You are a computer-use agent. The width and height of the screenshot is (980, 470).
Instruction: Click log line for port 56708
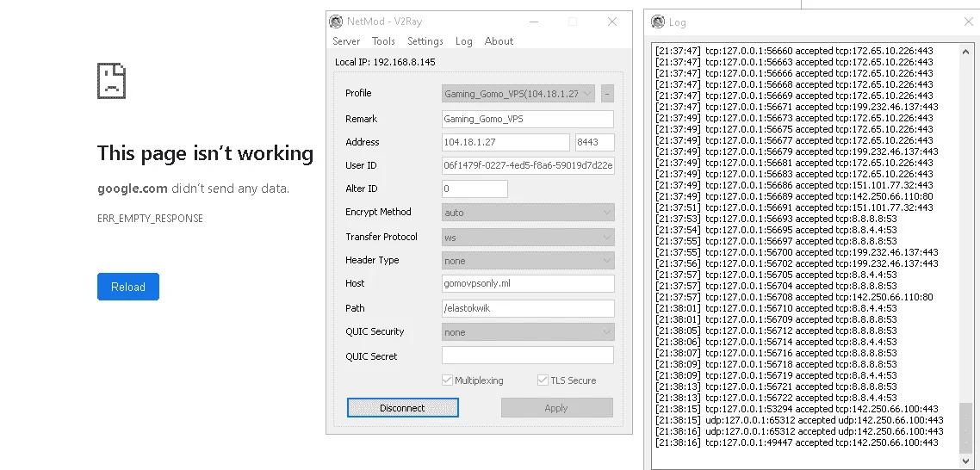coord(794,297)
